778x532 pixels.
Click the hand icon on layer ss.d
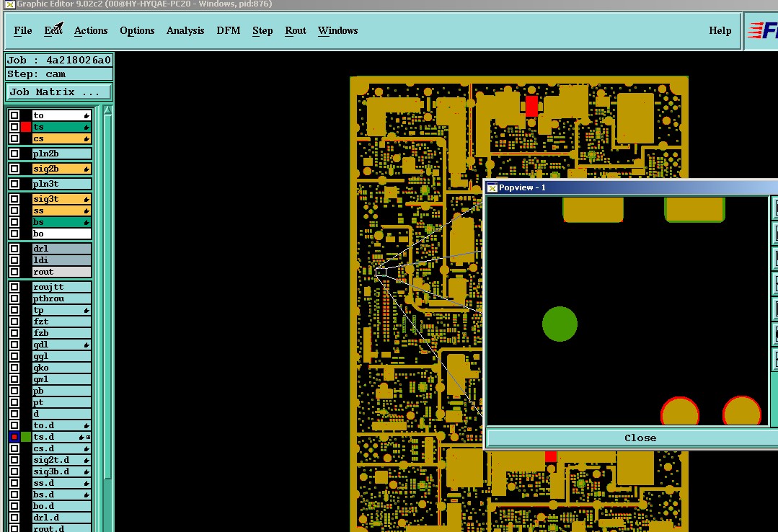(x=87, y=484)
